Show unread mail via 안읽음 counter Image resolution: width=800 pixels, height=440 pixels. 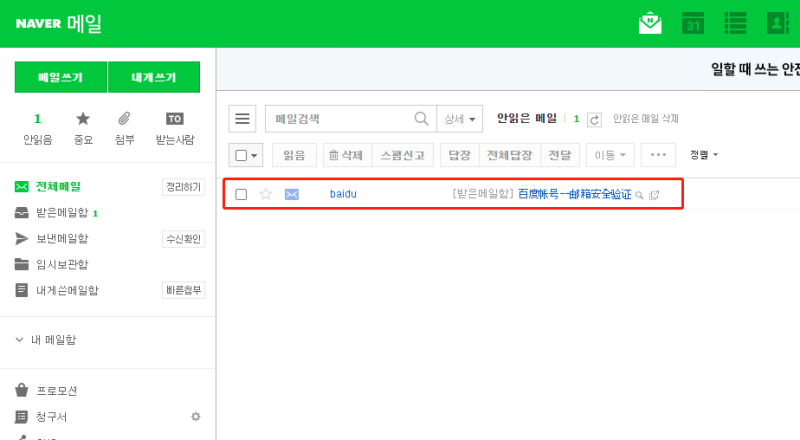pyautogui.click(x=37, y=129)
